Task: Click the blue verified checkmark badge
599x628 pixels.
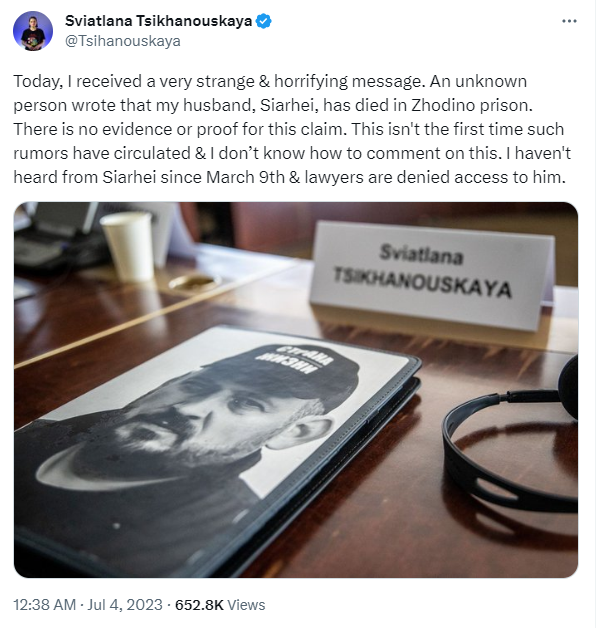Action: tap(264, 21)
